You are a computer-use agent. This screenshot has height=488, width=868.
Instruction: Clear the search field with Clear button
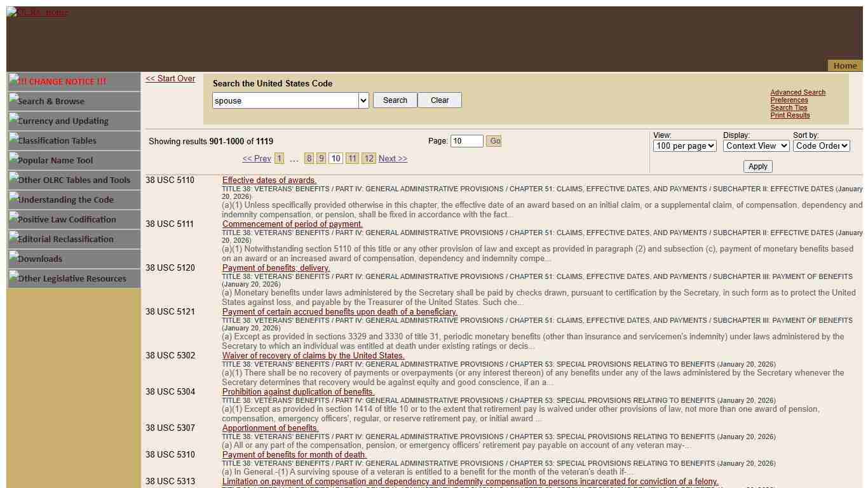coord(439,100)
